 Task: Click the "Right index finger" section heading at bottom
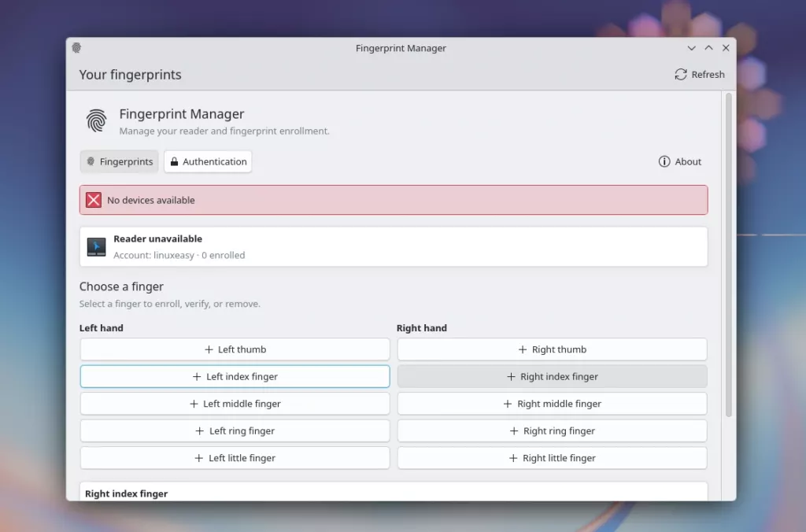tap(127, 493)
